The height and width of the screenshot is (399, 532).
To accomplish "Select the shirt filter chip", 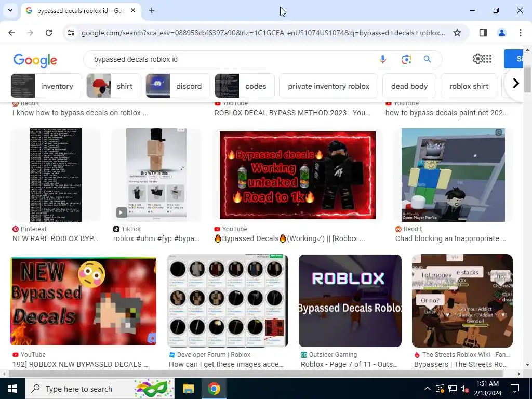I will point(114,86).
